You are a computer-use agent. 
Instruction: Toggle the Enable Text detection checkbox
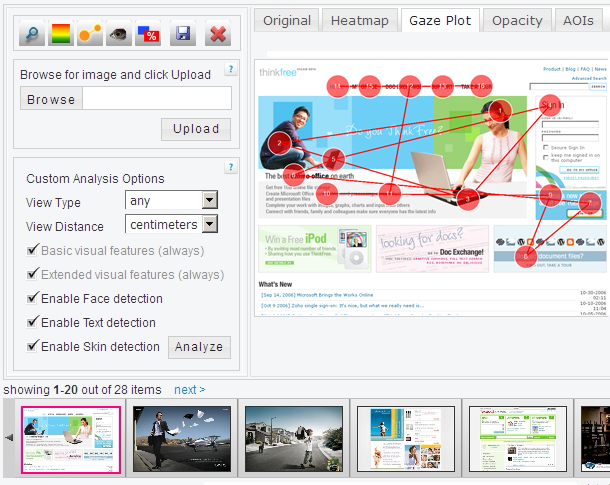tap(33, 322)
